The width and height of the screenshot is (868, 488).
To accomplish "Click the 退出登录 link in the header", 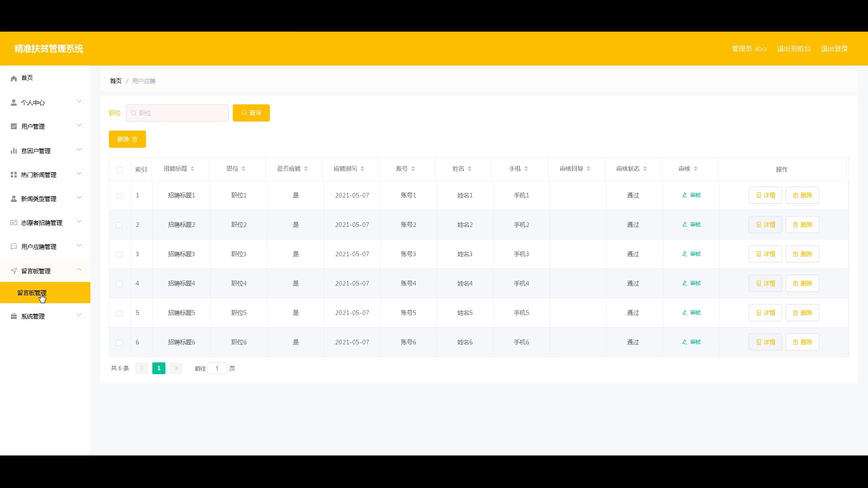I will 834,49.
